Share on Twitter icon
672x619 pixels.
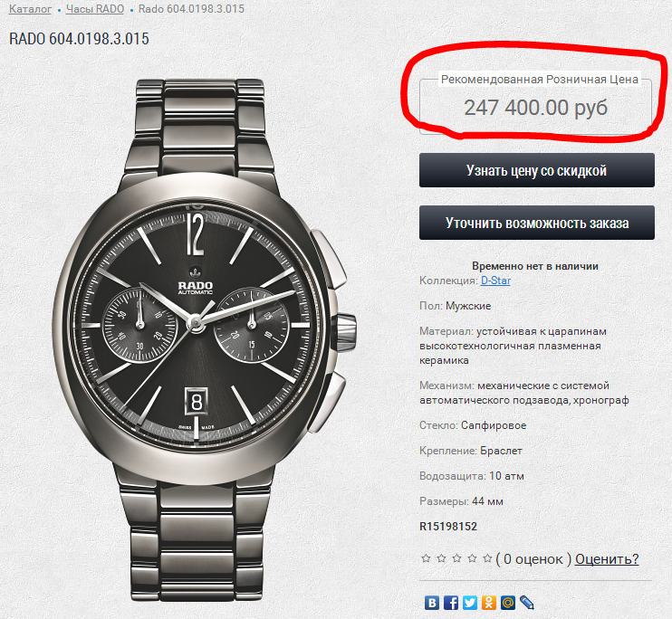coord(470,602)
